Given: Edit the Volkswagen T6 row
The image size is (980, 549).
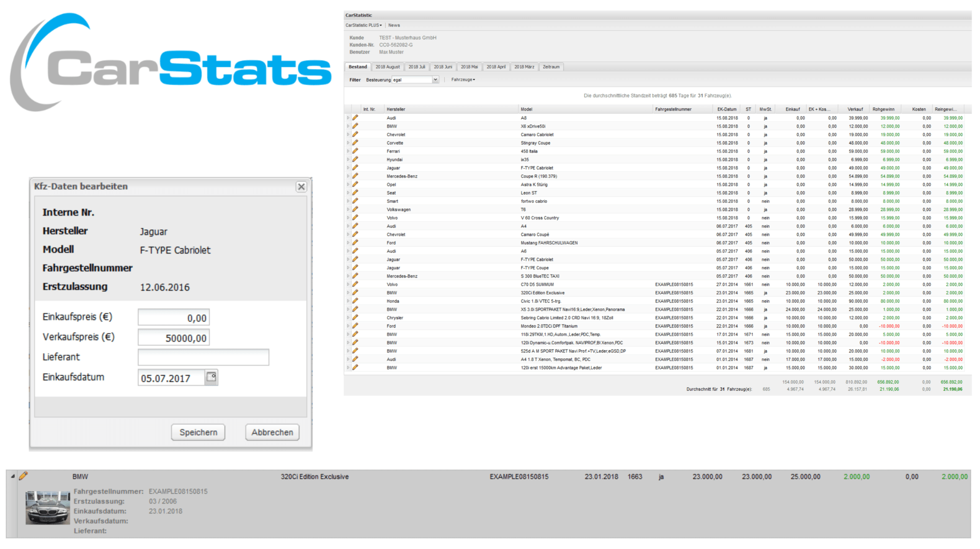Looking at the screenshot, I should click(x=355, y=209).
